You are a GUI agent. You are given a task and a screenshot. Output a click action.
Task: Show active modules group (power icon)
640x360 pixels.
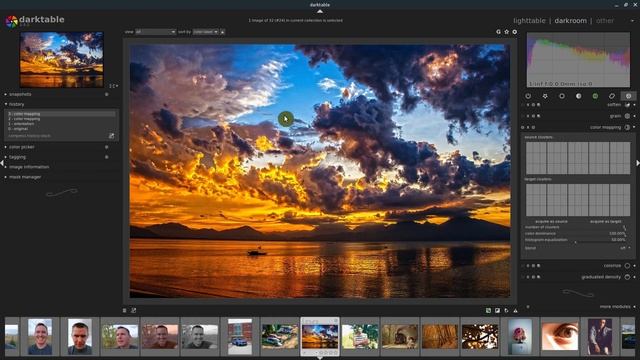pos(528,96)
